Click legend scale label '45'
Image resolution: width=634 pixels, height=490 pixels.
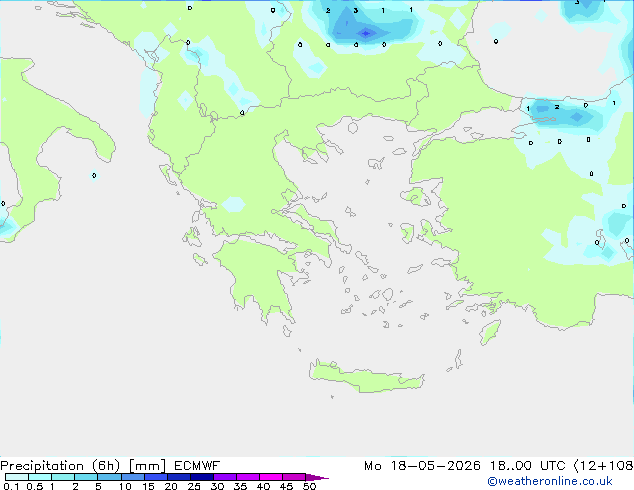[286, 486]
